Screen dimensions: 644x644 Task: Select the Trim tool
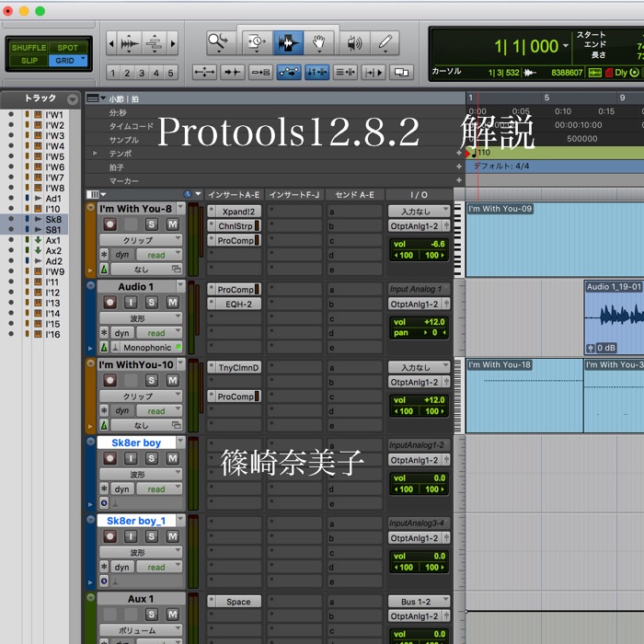point(257,42)
